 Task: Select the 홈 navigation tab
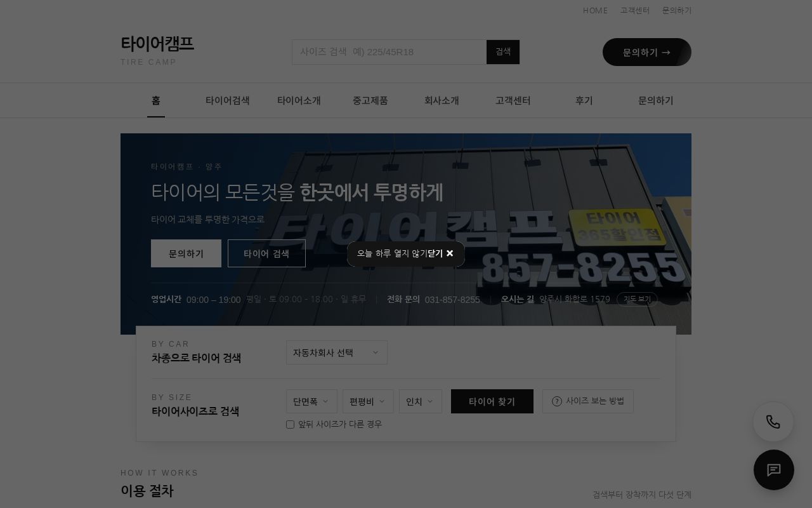[156, 100]
